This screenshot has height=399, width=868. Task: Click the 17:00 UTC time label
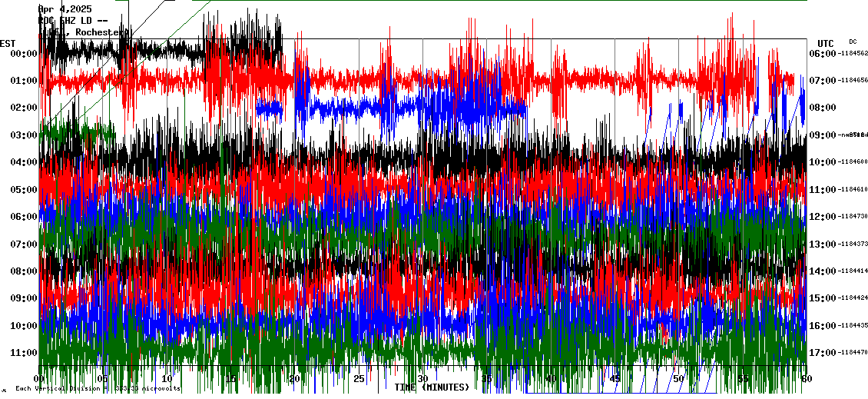[823, 353]
